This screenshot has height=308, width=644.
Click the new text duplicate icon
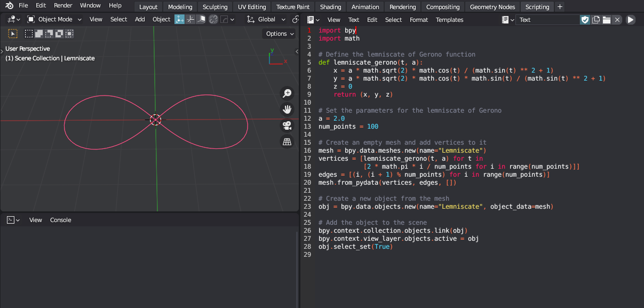[596, 20]
